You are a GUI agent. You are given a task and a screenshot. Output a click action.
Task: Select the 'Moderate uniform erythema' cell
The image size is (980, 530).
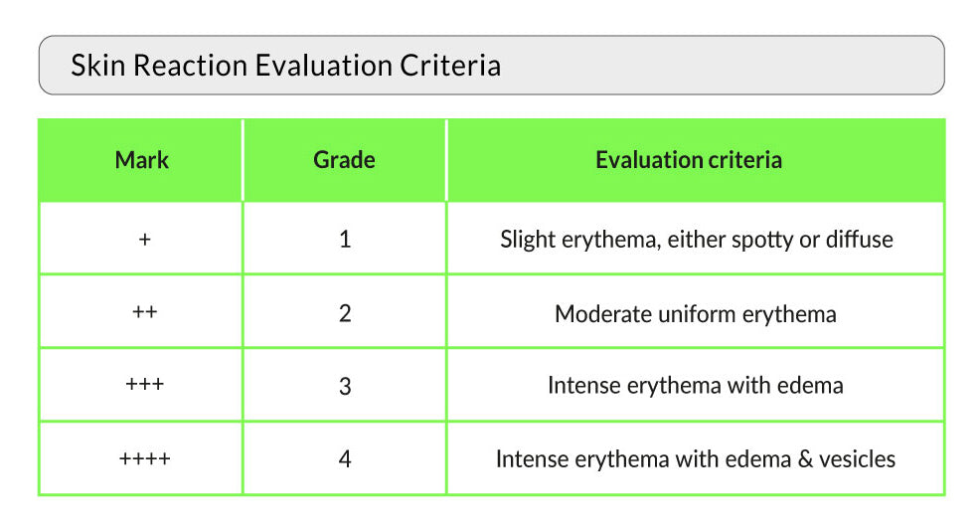(696, 314)
